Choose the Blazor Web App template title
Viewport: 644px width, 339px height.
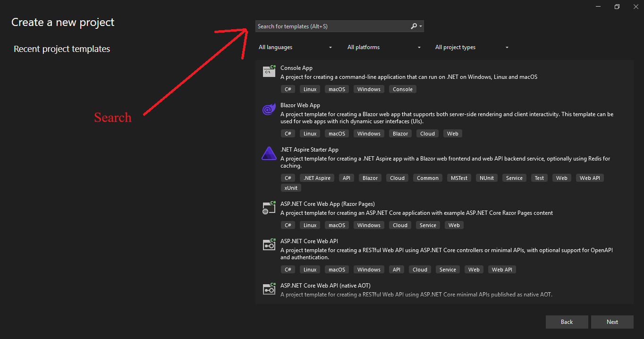pyautogui.click(x=300, y=105)
